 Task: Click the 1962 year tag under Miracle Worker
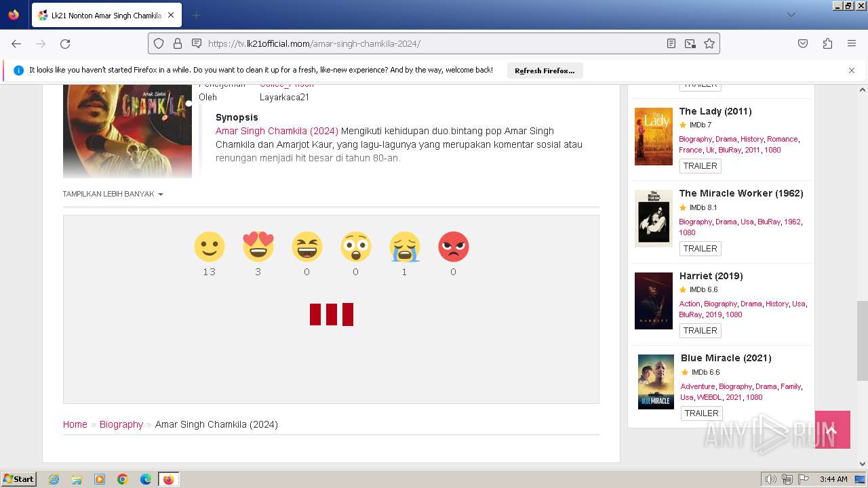click(792, 222)
